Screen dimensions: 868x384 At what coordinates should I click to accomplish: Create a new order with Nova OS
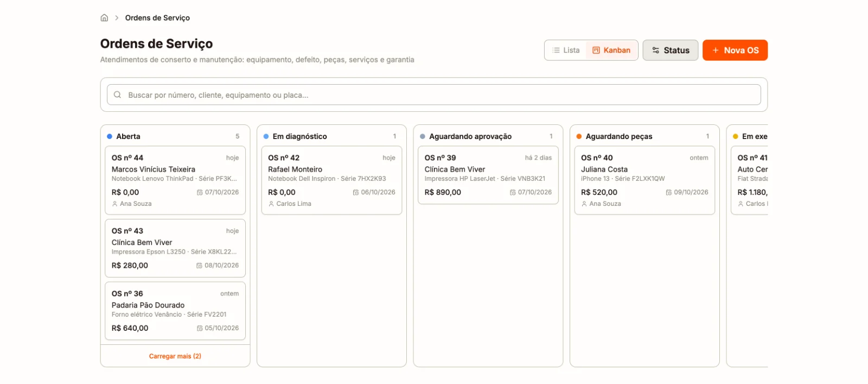pyautogui.click(x=735, y=50)
